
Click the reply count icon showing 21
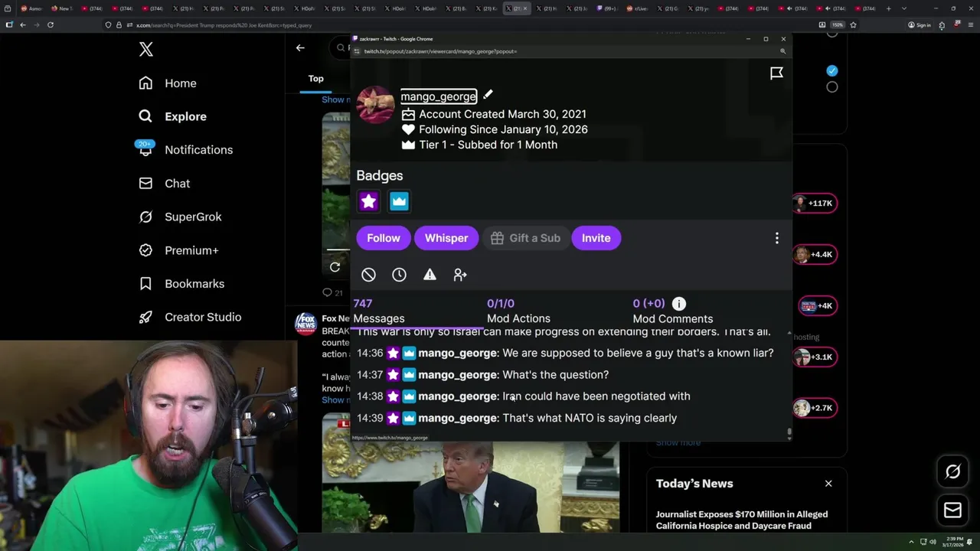(x=332, y=292)
